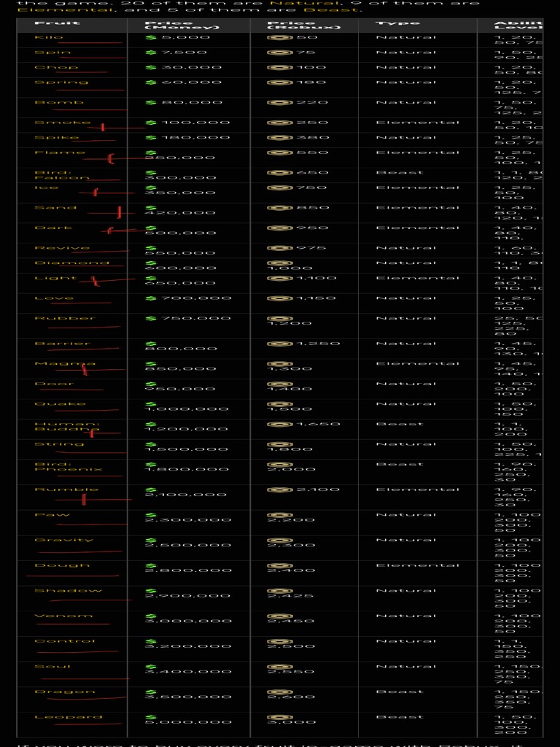Screen dimensions: 560x747
Task: Click the money icon in the Bird: Falcon row
Action: 150,173
